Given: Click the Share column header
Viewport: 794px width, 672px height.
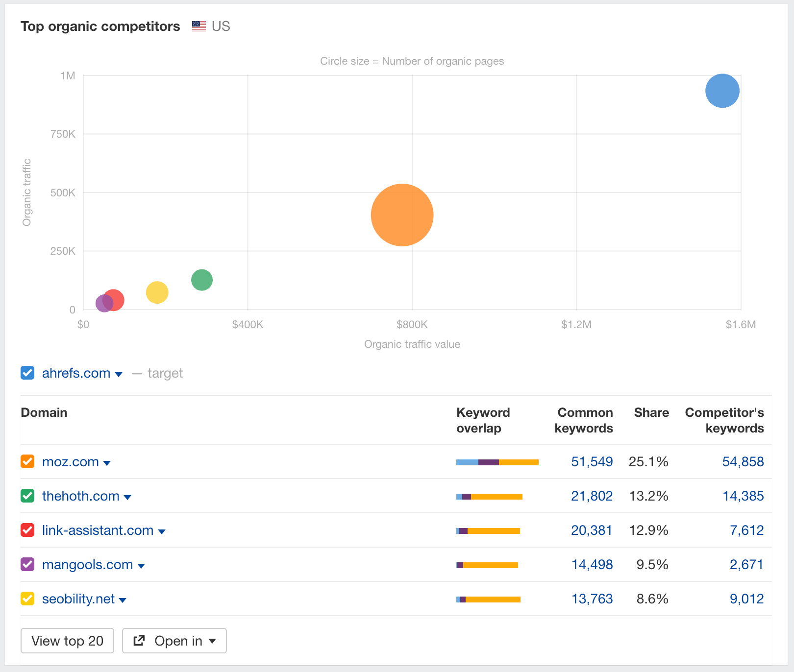Looking at the screenshot, I should click(x=651, y=412).
